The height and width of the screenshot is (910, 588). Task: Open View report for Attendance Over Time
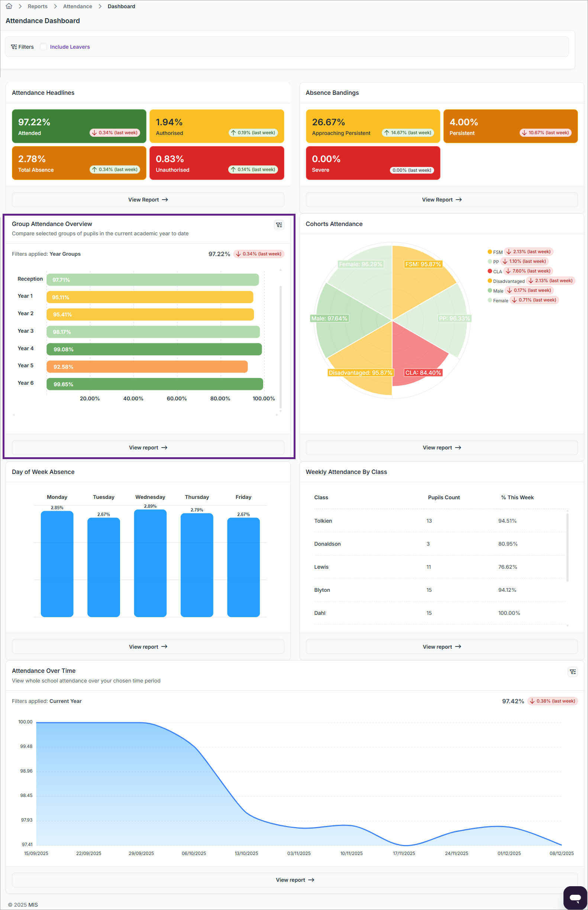click(295, 880)
